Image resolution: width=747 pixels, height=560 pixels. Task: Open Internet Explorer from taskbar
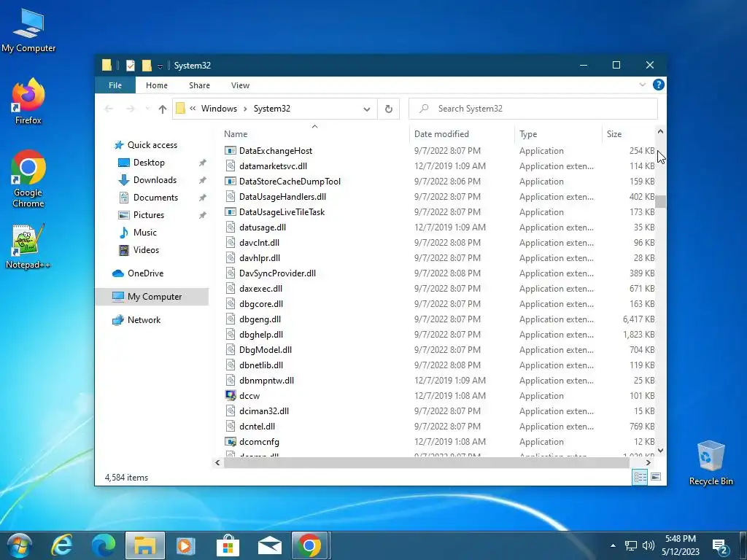pyautogui.click(x=62, y=545)
